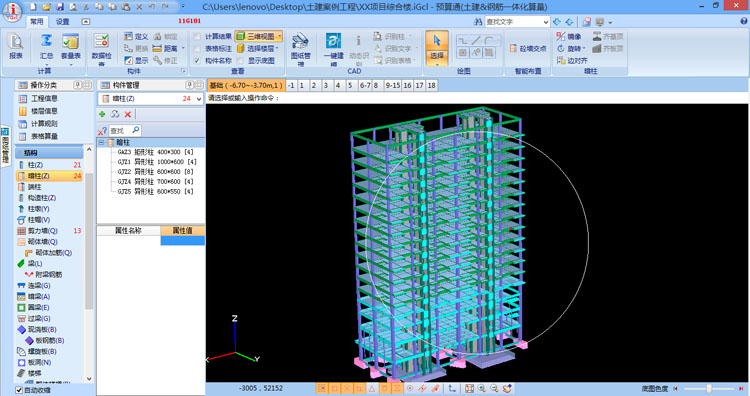Click the green plus add-component icon
Image resolution: width=750 pixels, height=396 pixels.
pos(102,114)
